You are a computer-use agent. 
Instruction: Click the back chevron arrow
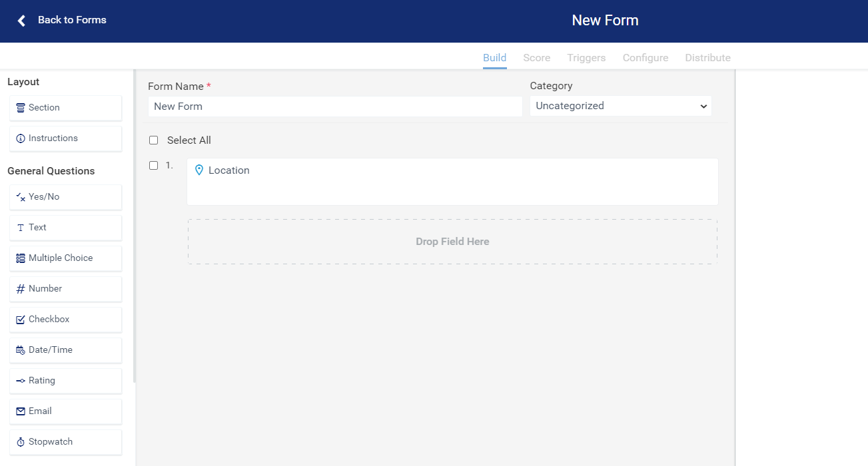[21, 20]
